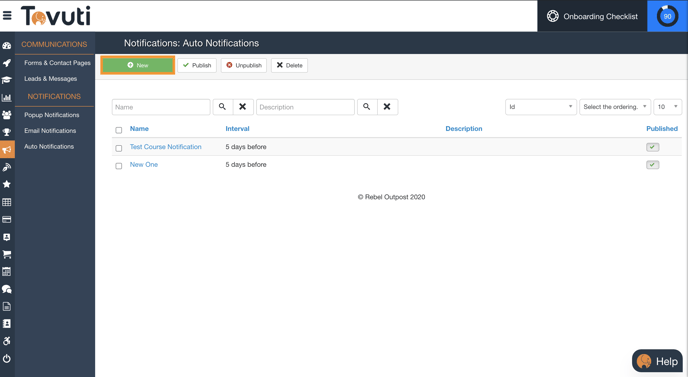The width and height of the screenshot is (688, 377).
Task: Open the shopping cart sidebar icon
Action: [7, 254]
